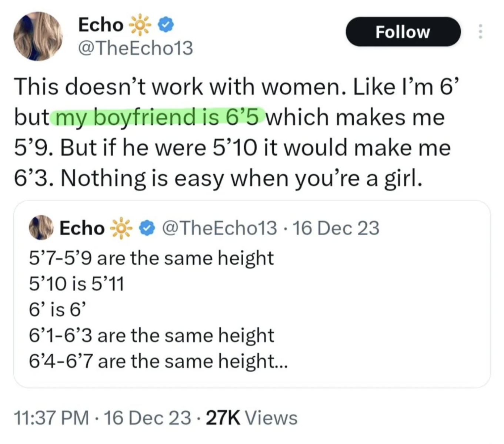Image resolution: width=504 pixels, height=444 pixels.
Task: Open Echo's main profile avatar
Action: (x=38, y=36)
